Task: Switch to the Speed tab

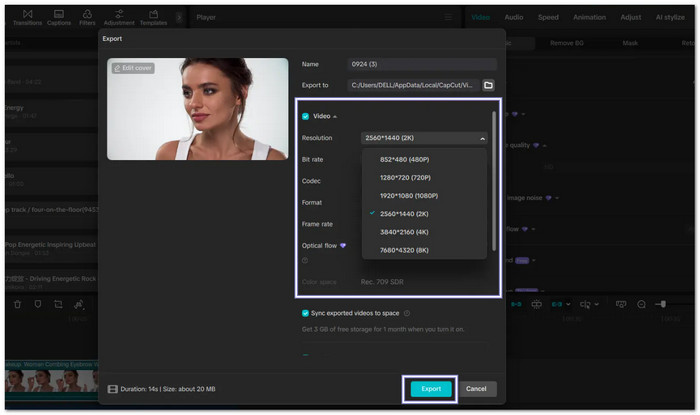Action: [x=548, y=17]
